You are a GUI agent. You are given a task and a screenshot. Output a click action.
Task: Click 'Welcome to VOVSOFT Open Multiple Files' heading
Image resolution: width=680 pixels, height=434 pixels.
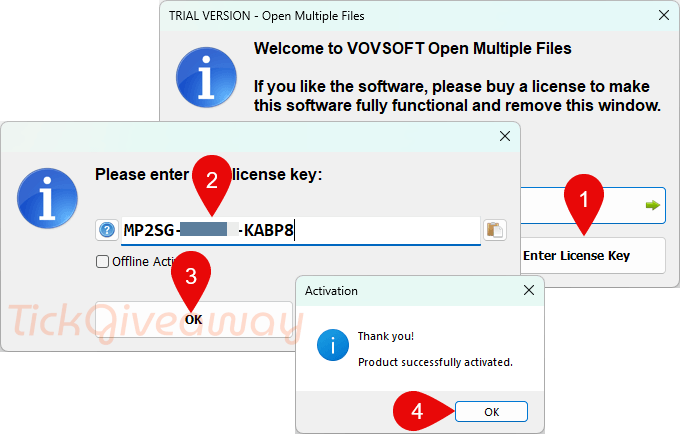pos(412,48)
